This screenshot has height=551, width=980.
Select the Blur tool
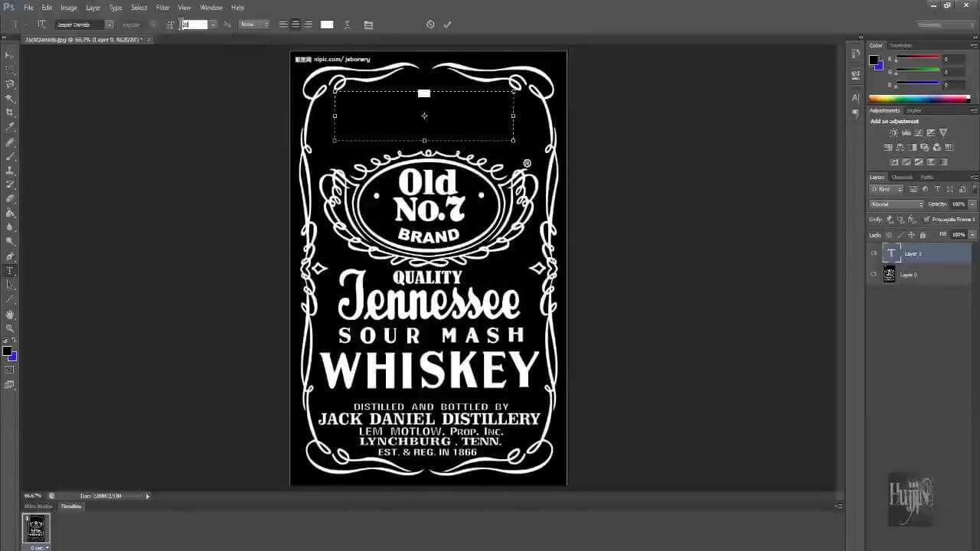[9, 227]
